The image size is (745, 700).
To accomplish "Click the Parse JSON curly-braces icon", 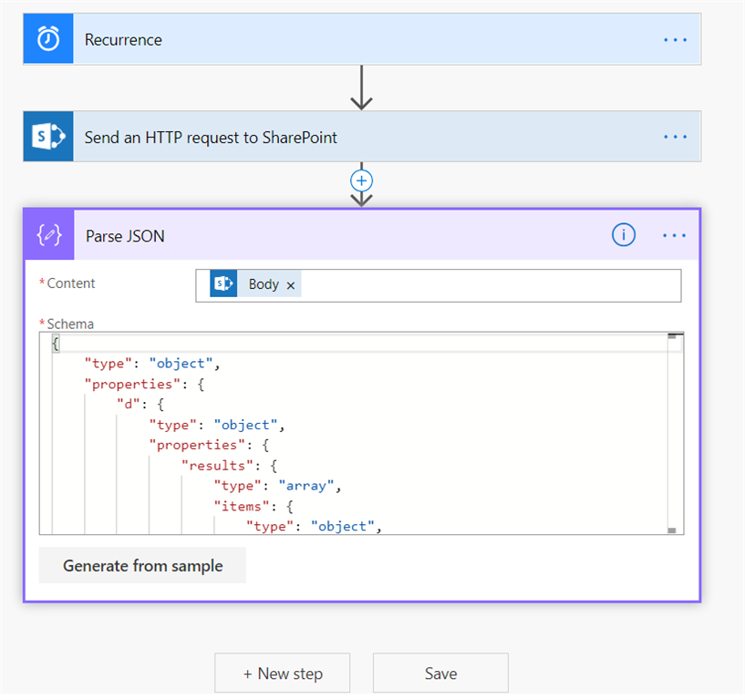I will pyautogui.click(x=49, y=235).
